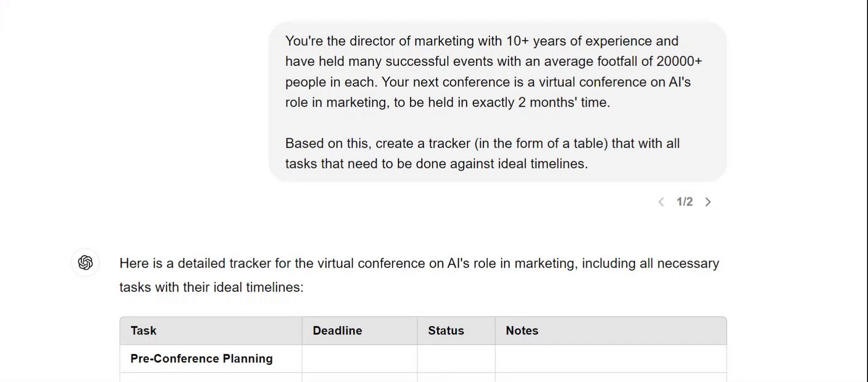Click the Pre-Conference Planning row label
This screenshot has width=868, height=382.
201,359
